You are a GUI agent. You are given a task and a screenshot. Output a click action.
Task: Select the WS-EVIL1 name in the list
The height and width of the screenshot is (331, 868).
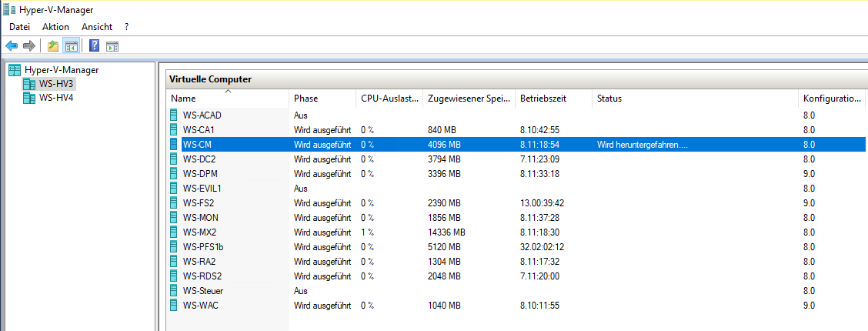pyautogui.click(x=202, y=188)
